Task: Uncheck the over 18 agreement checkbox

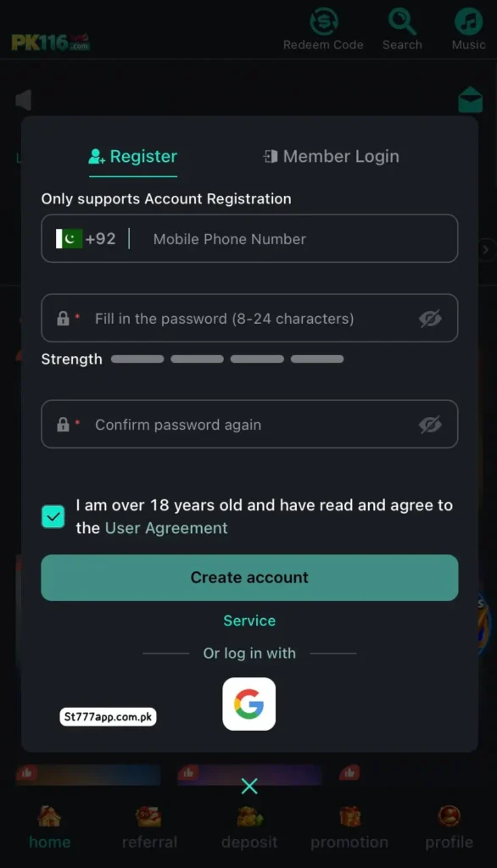Action: coord(53,516)
